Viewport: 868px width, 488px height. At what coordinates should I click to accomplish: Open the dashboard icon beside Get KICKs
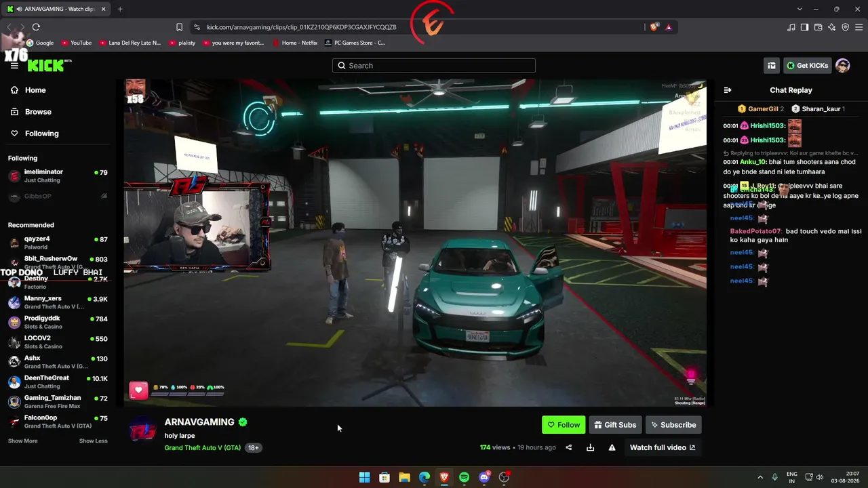click(772, 66)
